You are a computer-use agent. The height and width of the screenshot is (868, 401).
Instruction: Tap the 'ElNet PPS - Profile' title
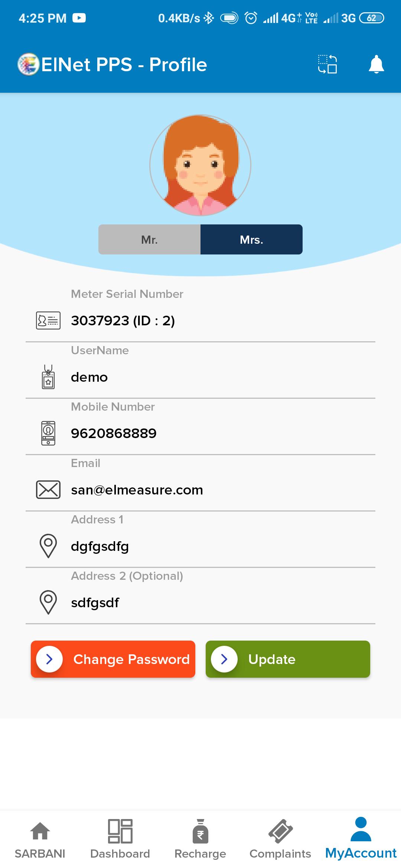[124, 65]
